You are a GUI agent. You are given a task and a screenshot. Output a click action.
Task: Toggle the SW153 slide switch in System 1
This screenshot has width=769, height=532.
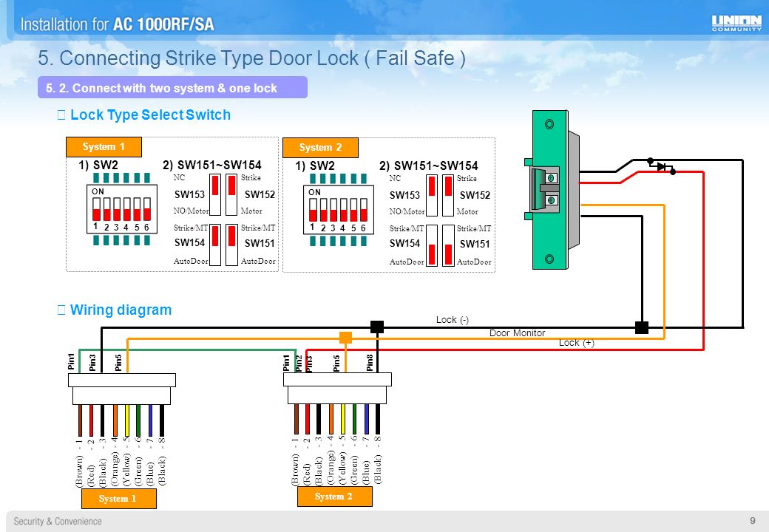coord(215,194)
